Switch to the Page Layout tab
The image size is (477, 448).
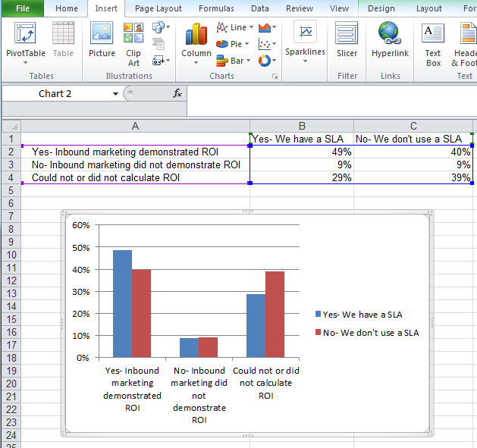coord(158,8)
